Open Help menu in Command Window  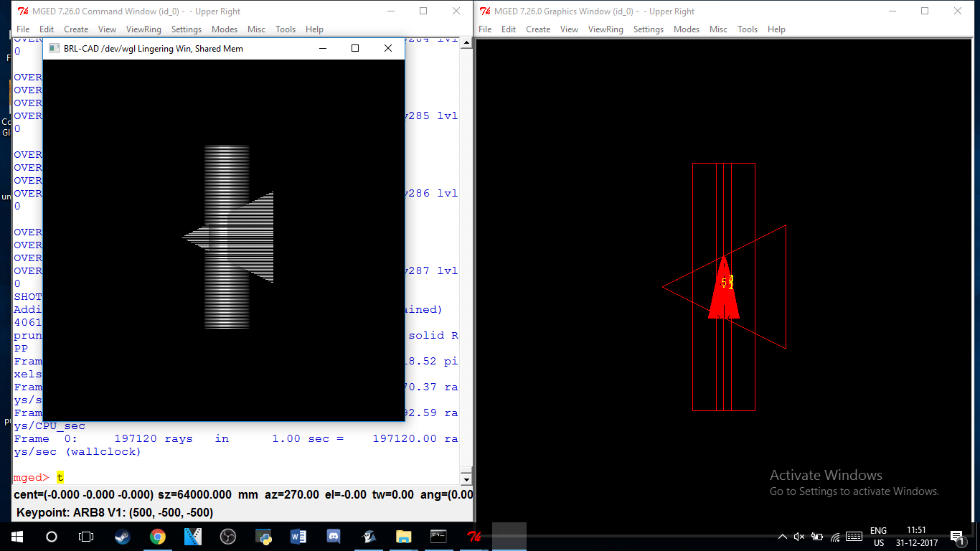(x=314, y=29)
